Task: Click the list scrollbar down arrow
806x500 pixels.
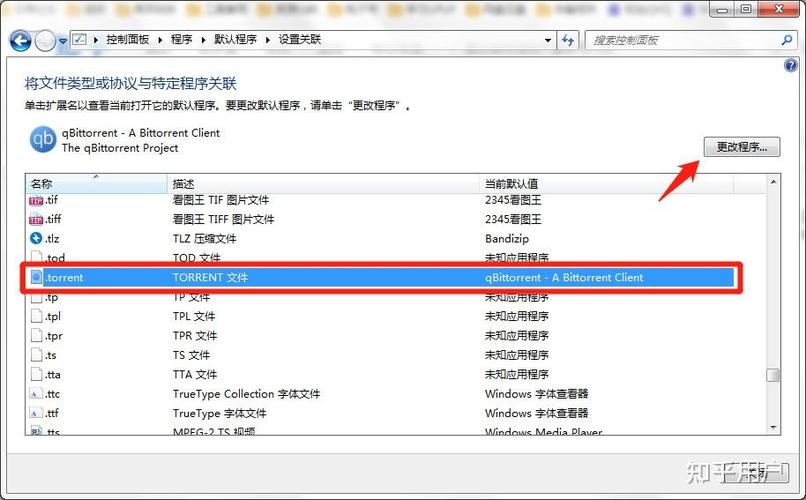Action: pos(773,428)
